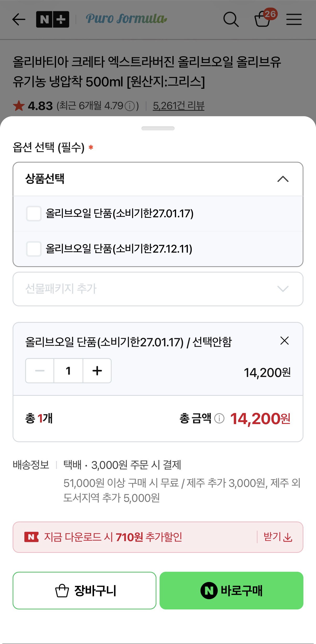Remove the selected 올리브오일 단품 item

[285, 341]
